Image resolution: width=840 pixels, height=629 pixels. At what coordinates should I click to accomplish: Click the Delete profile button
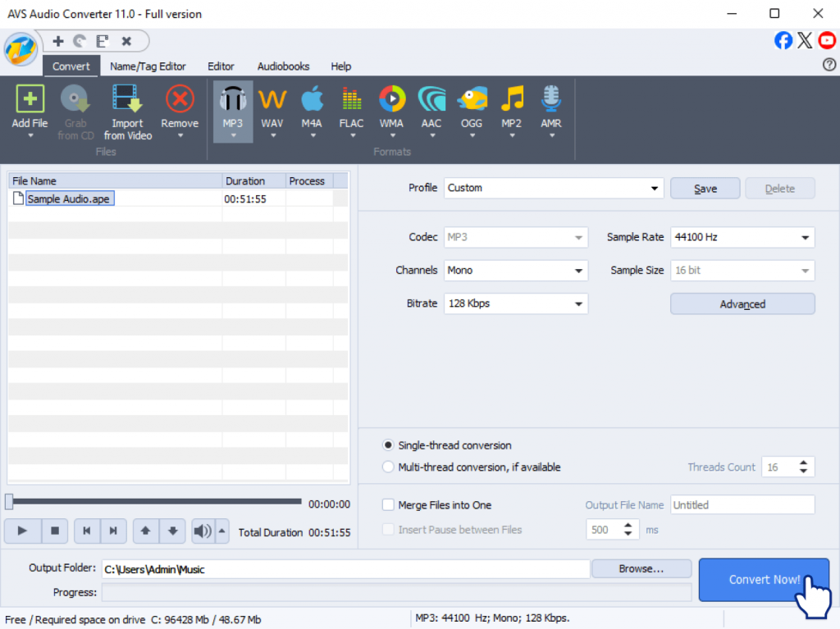pyautogui.click(x=779, y=189)
